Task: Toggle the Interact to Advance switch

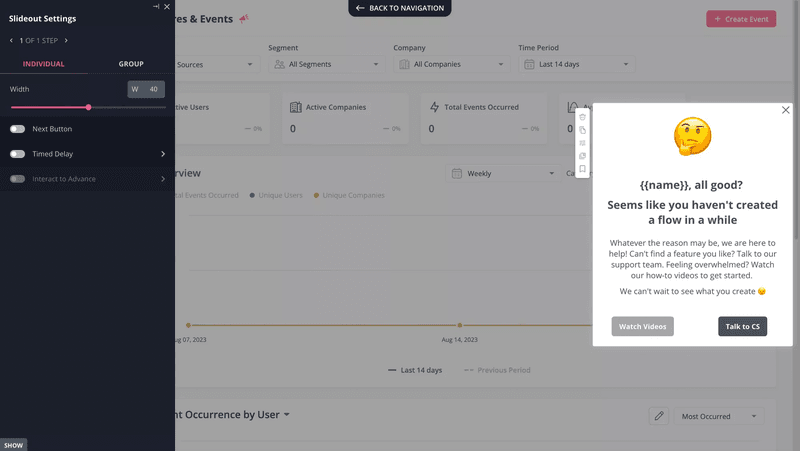Action: [17, 179]
